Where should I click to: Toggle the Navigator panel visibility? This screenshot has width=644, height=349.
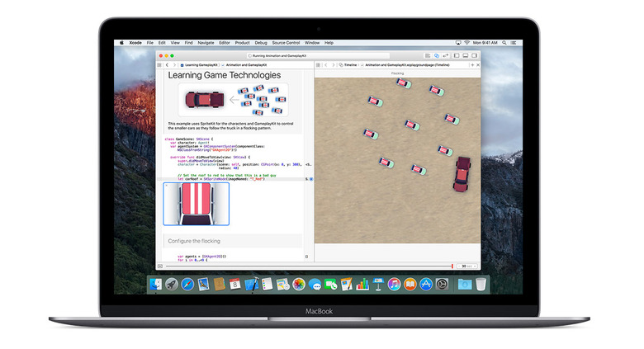pos(458,55)
